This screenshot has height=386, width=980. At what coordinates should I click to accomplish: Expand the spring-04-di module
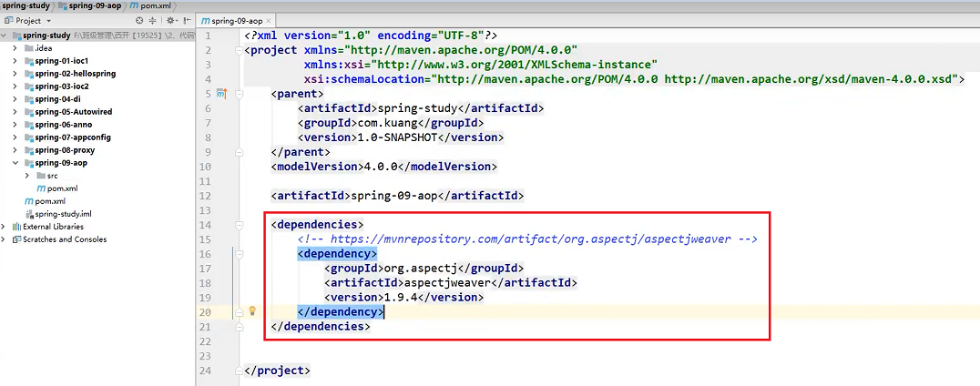point(15,99)
